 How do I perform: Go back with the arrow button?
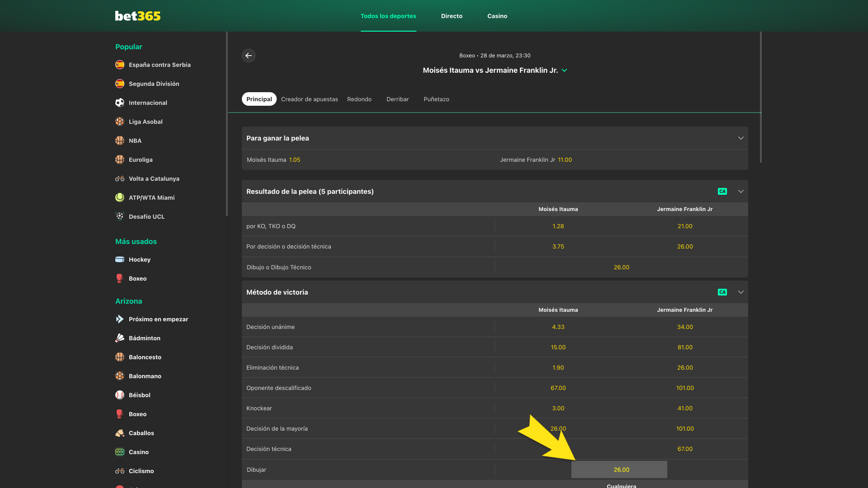(249, 56)
